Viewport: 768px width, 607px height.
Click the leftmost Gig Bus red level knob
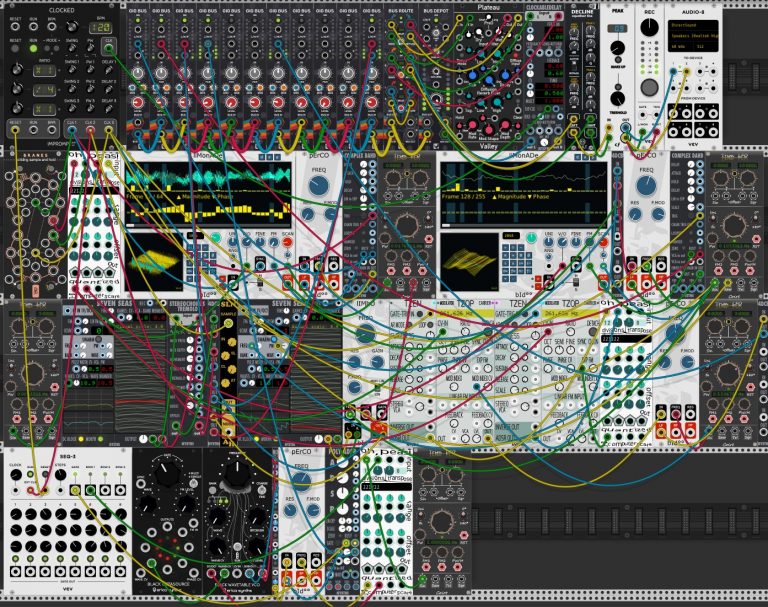click(138, 103)
